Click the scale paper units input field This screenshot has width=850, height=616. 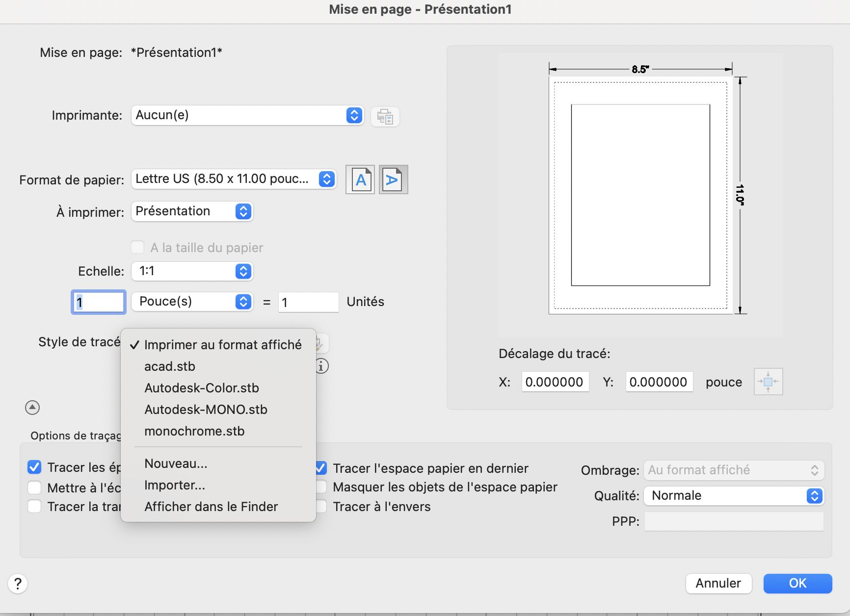(99, 302)
